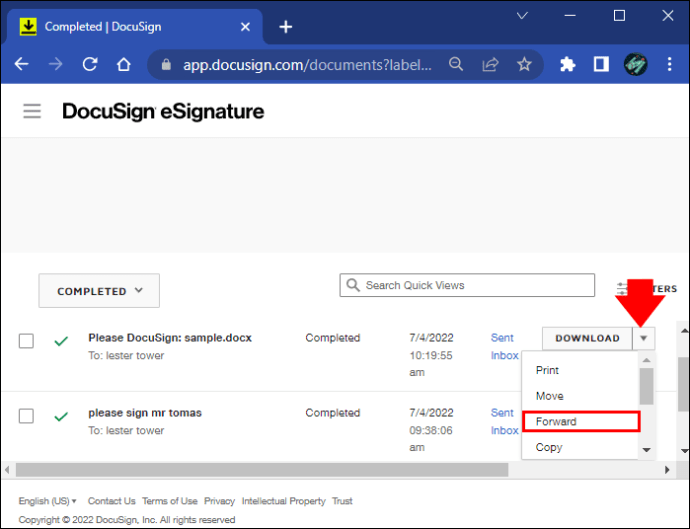Open Chrome three-dot menu

click(669, 64)
